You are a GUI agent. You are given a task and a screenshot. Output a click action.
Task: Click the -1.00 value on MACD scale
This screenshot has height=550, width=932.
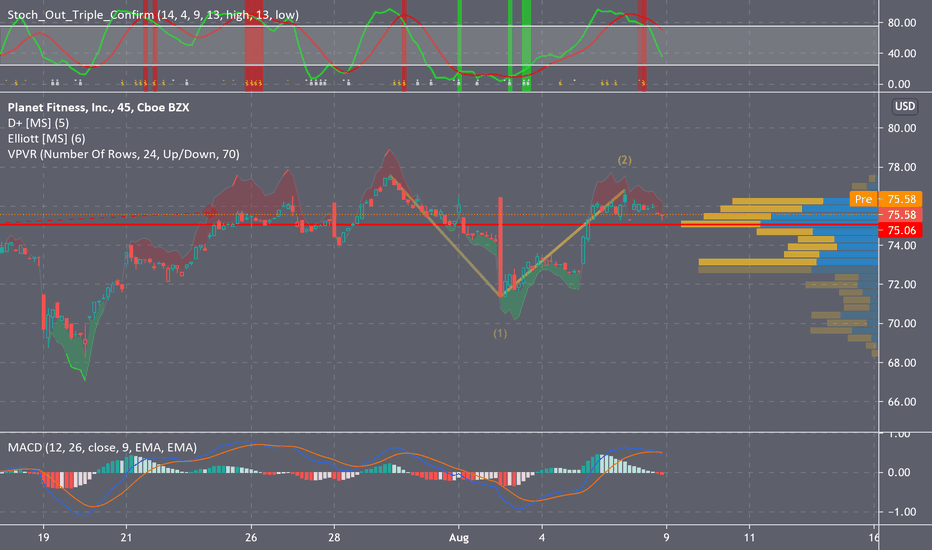tap(900, 512)
